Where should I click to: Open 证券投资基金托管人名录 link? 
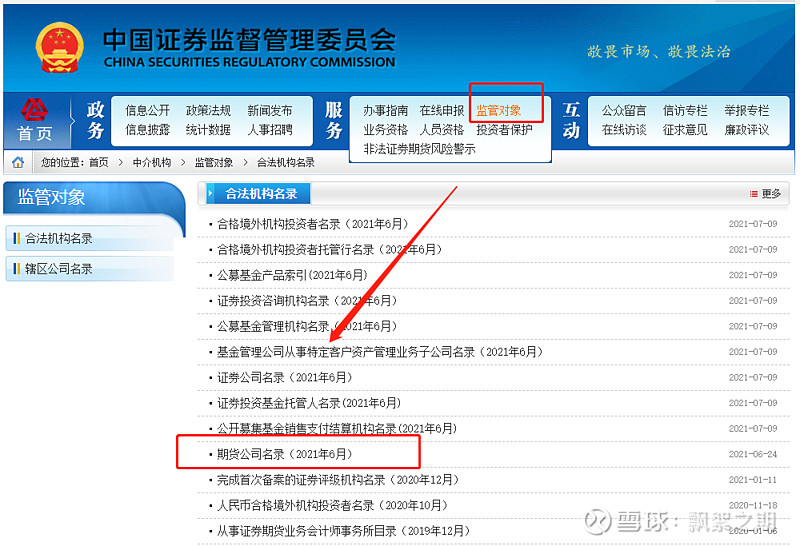309,403
